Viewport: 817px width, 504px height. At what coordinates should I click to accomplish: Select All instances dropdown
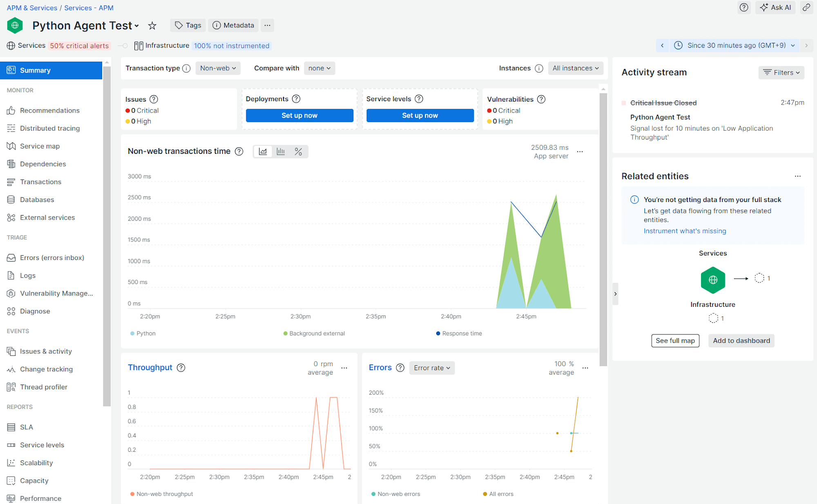576,68
